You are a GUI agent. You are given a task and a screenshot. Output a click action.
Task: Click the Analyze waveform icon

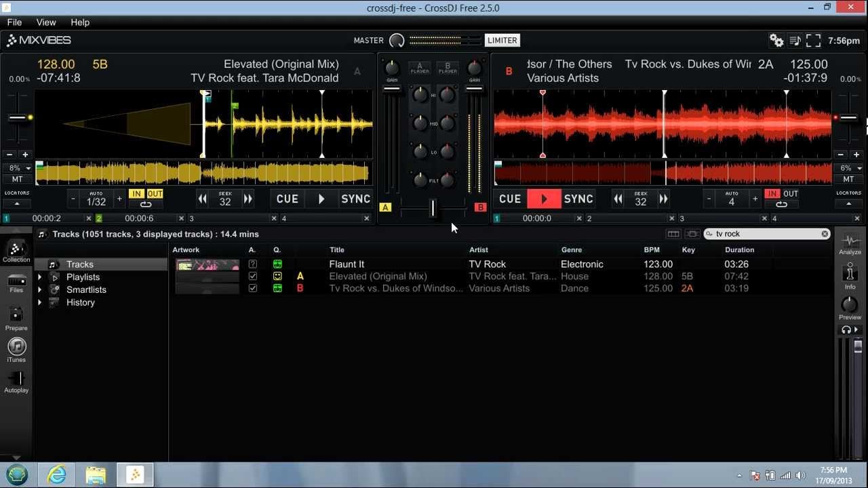pos(850,244)
